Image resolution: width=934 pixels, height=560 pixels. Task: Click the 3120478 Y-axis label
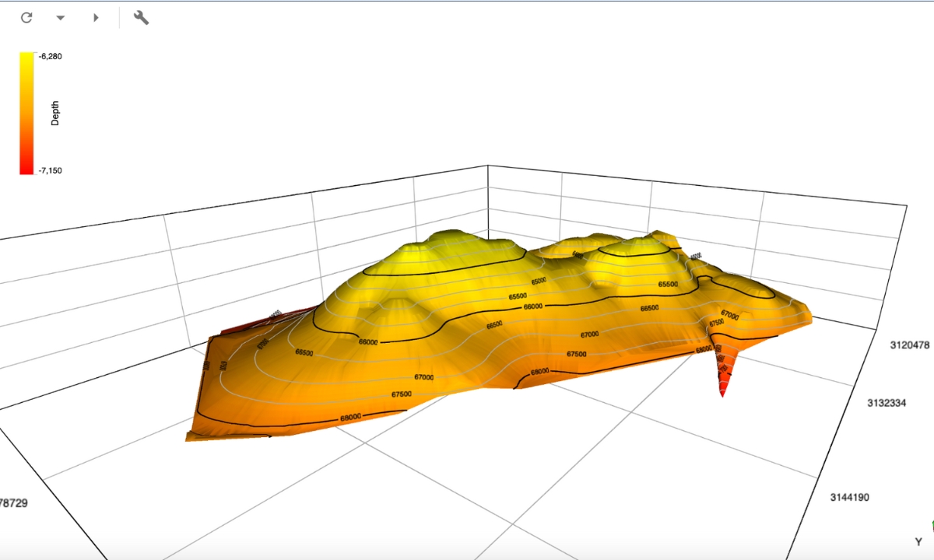click(911, 345)
